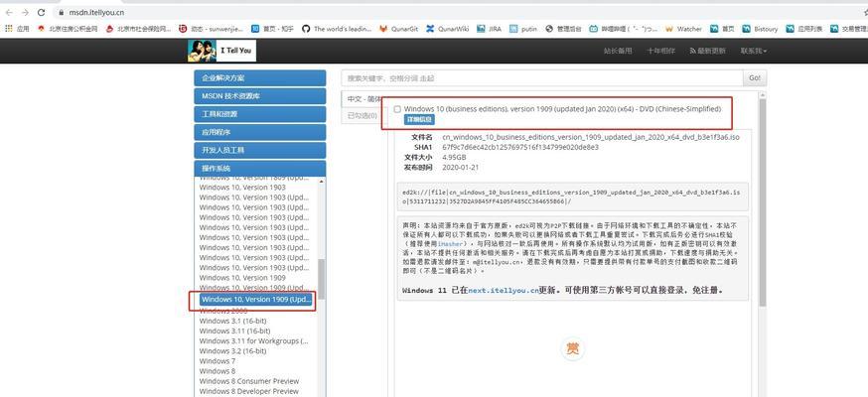This screenshot has height=397, width=868.
Task: Open the QunarGit bookmark
Action: [x=398, y=29]
